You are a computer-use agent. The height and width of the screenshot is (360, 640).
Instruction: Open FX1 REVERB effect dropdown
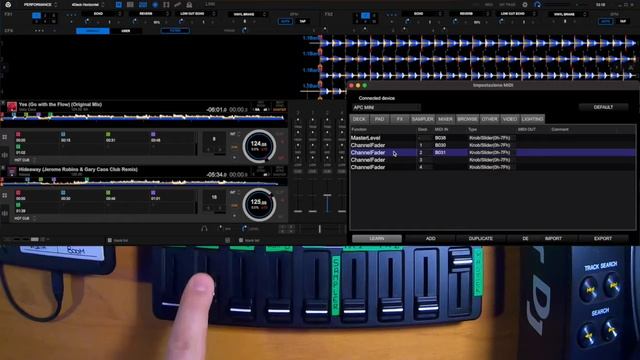149,13
